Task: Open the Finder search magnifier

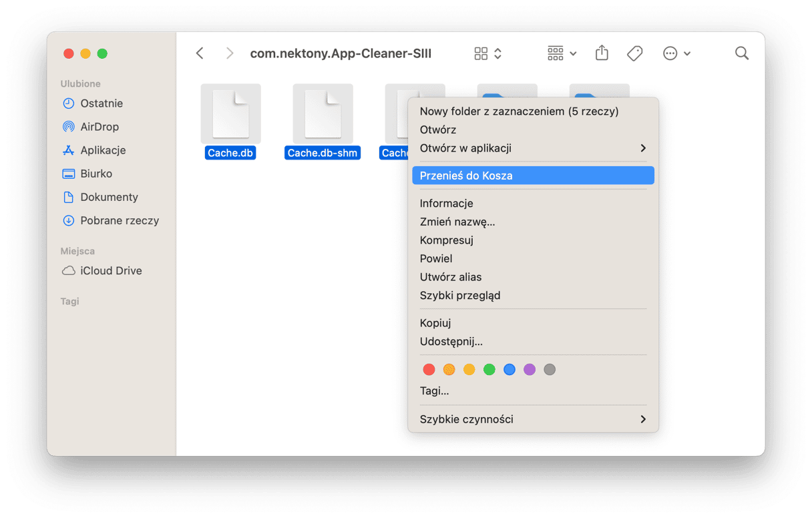Action: click(x=741, y=53)
